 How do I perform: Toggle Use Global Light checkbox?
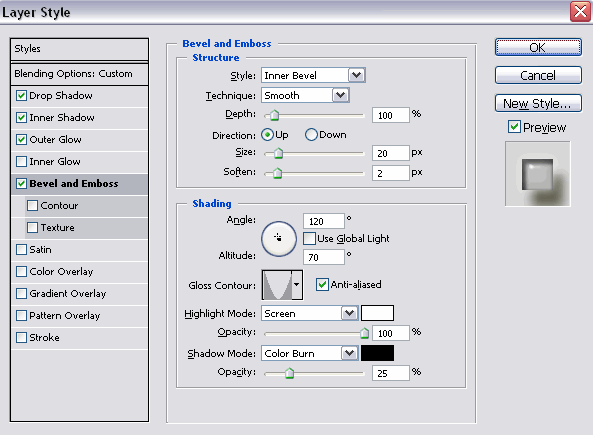tap(309, 238)
